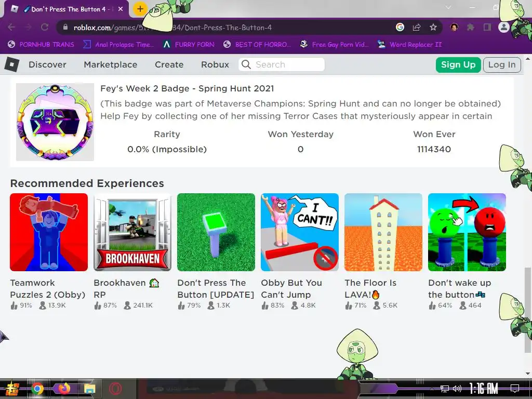
Task: Click the Roblox logo home icon
Action: click(x=12, y=64)
